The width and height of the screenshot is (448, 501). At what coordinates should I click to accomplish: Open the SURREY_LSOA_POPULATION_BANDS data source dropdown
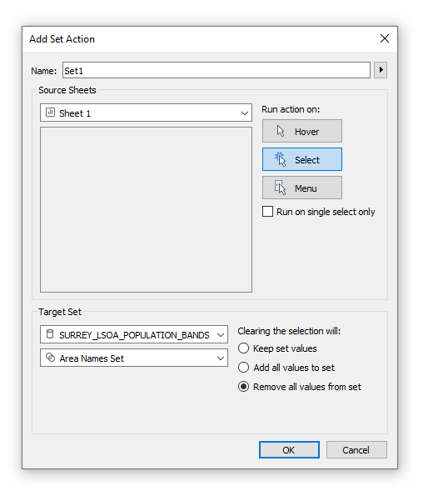coord(134,334)
